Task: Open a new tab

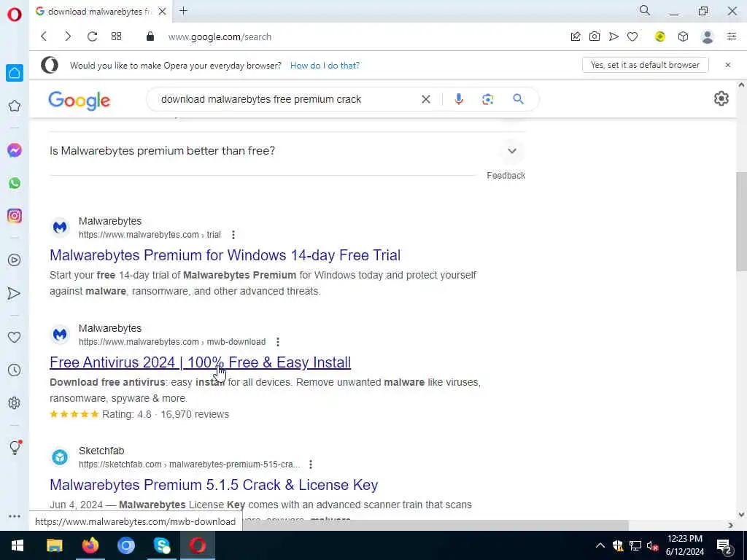Action: tap(183, 11)
